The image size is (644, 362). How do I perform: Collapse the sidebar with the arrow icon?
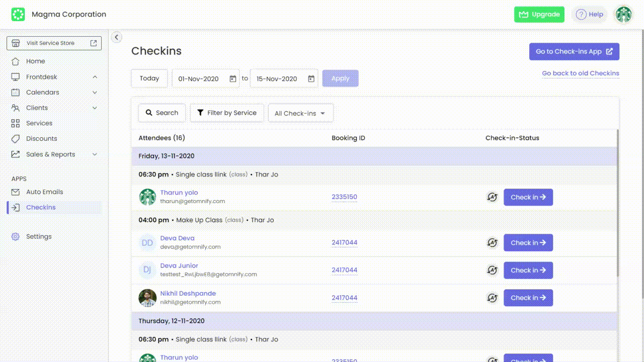coord(116,37)
